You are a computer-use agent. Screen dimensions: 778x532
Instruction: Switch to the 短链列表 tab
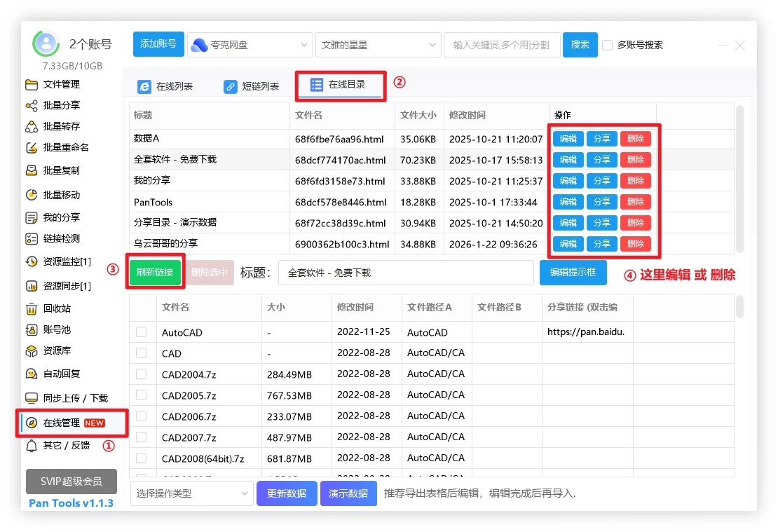pos(252,86)
